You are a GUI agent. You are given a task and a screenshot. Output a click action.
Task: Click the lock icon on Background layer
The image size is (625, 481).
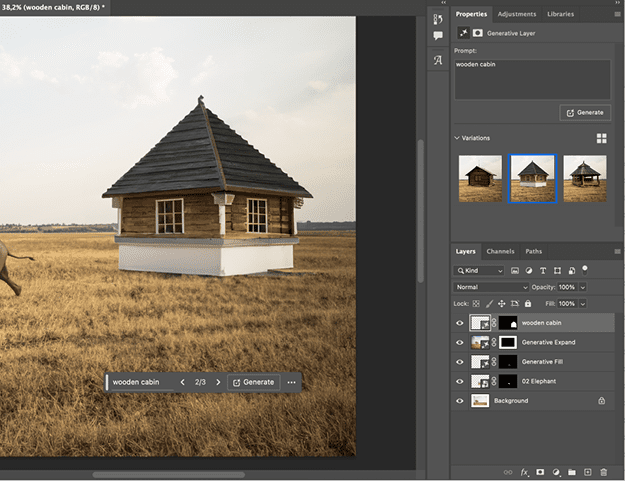[x=601, y=401]
